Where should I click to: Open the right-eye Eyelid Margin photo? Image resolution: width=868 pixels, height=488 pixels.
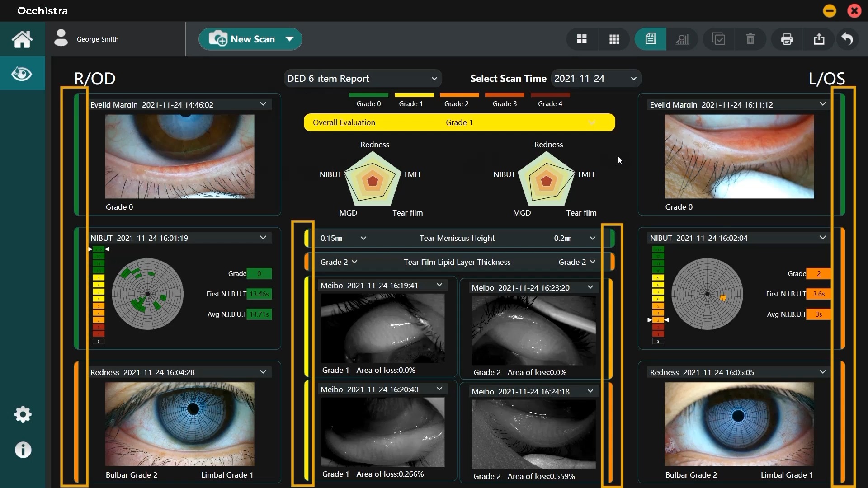[179, 156]
